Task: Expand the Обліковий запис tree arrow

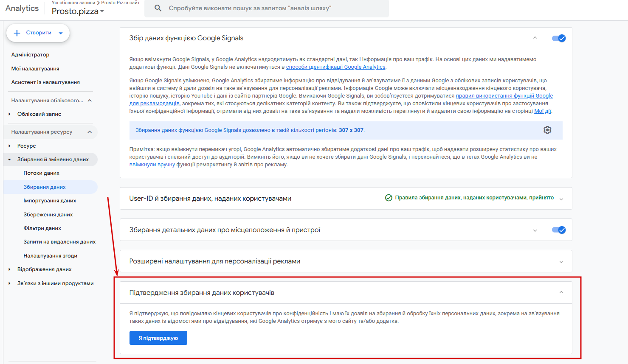Action: click(9, 114)
